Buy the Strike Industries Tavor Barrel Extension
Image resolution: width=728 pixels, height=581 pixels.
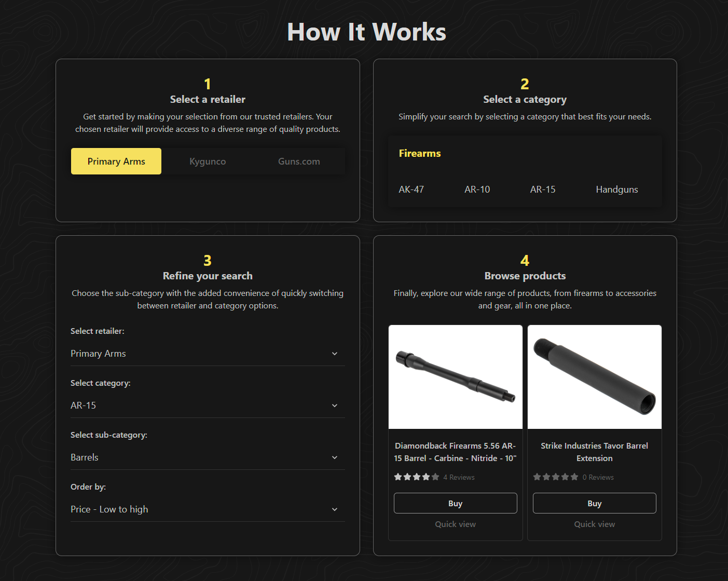click(x=595, y=503)
